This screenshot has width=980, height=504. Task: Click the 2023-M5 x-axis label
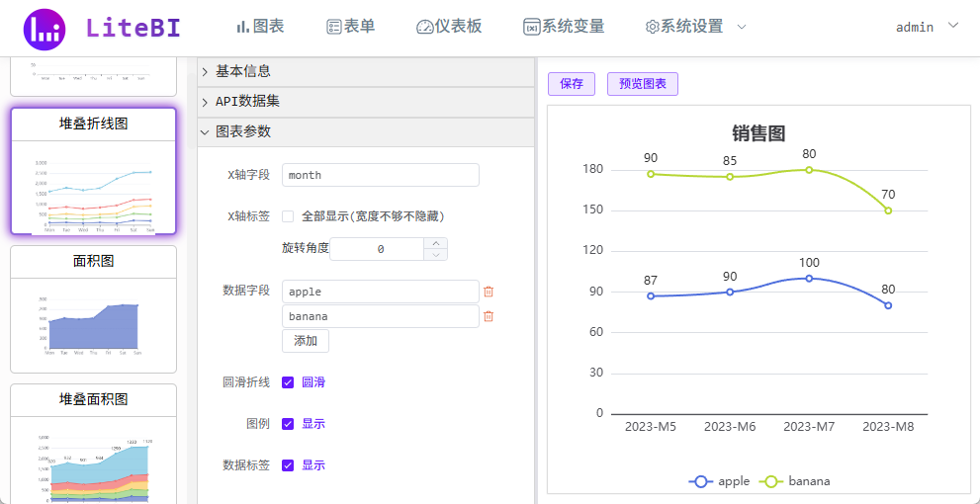coord(651,428)
